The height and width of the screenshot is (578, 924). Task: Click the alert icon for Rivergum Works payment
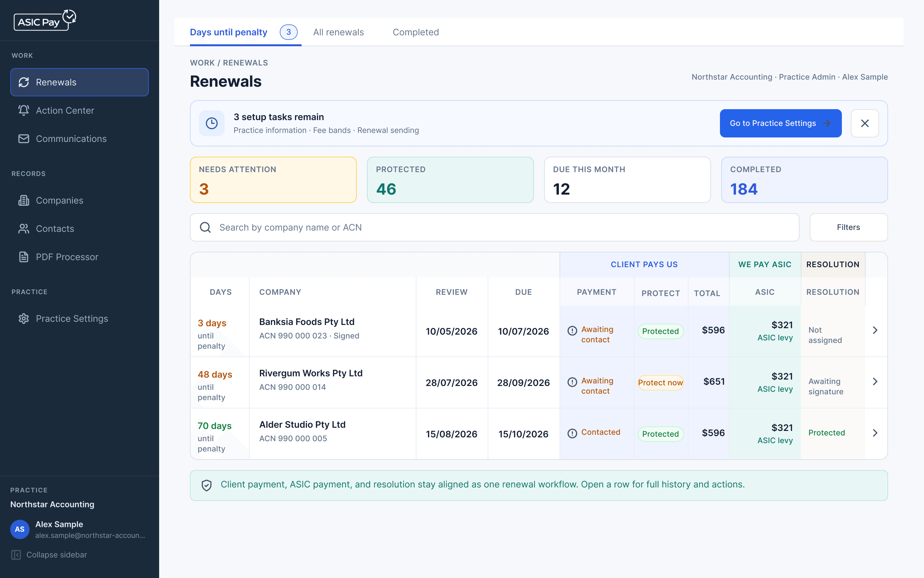(x=572, y=382)
